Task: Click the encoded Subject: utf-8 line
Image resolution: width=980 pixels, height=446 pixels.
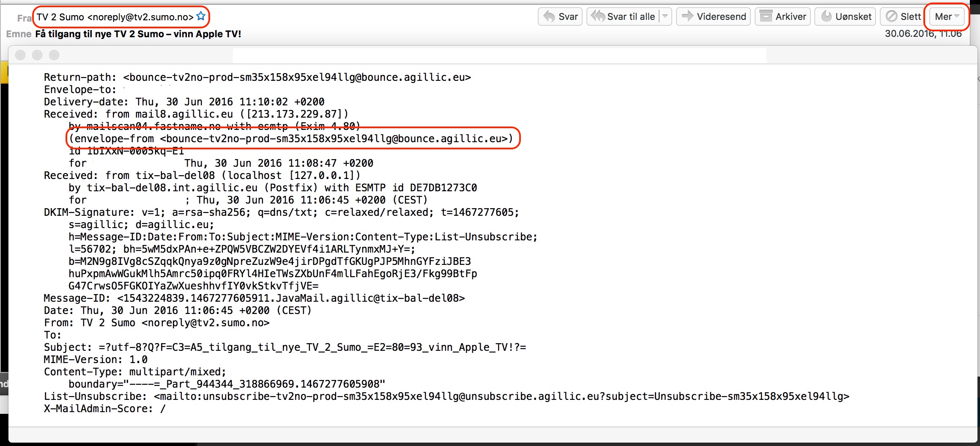Action: (285, 347)
